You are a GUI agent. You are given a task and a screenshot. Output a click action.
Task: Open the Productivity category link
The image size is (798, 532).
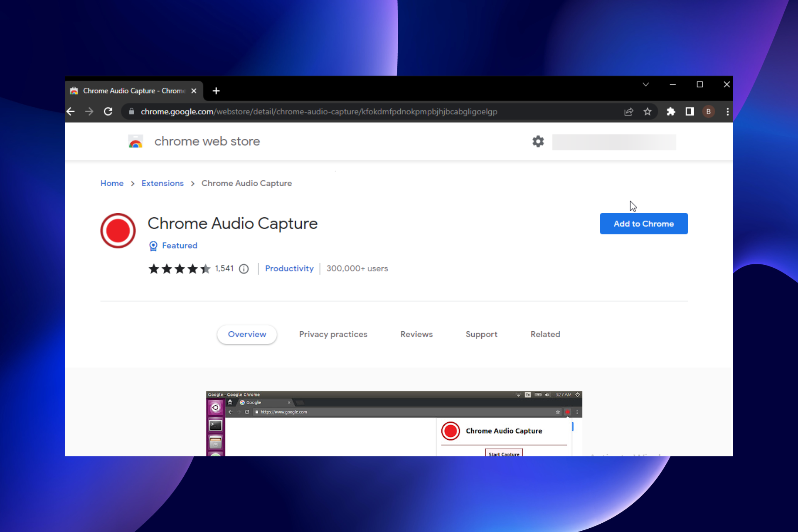click(289, 268)
